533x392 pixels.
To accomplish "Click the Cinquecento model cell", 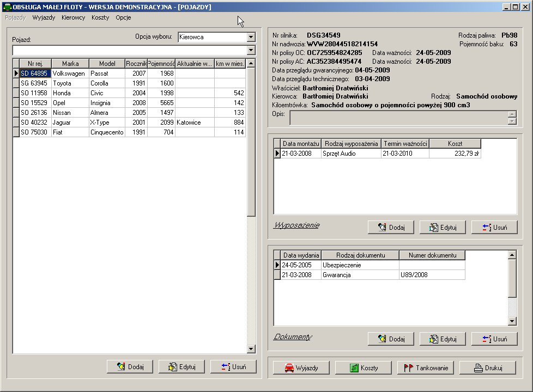I will pyautogui.click(x=107, y=132).
